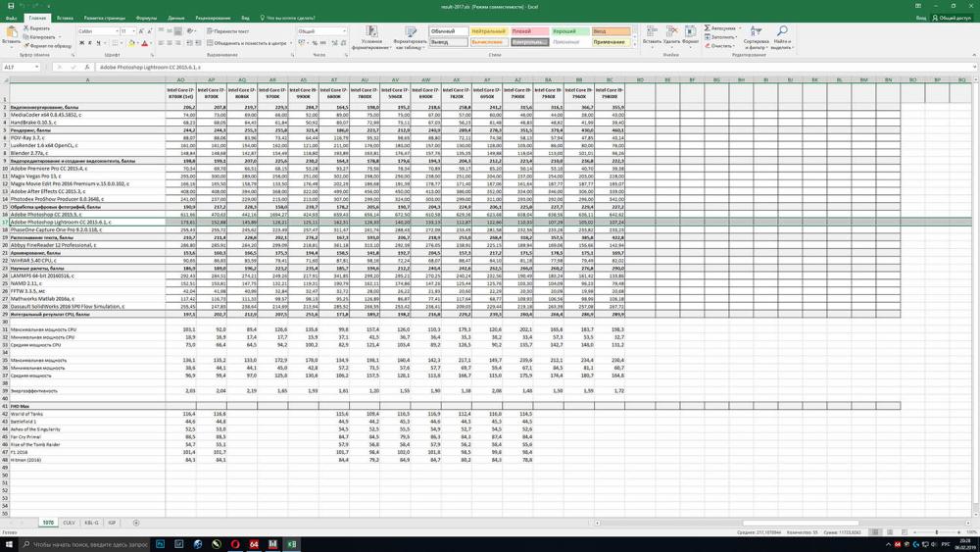Viewport: 980px width, 552px height.
Task: Decrease font size with smaller A
Action: (x=149, y=31)
